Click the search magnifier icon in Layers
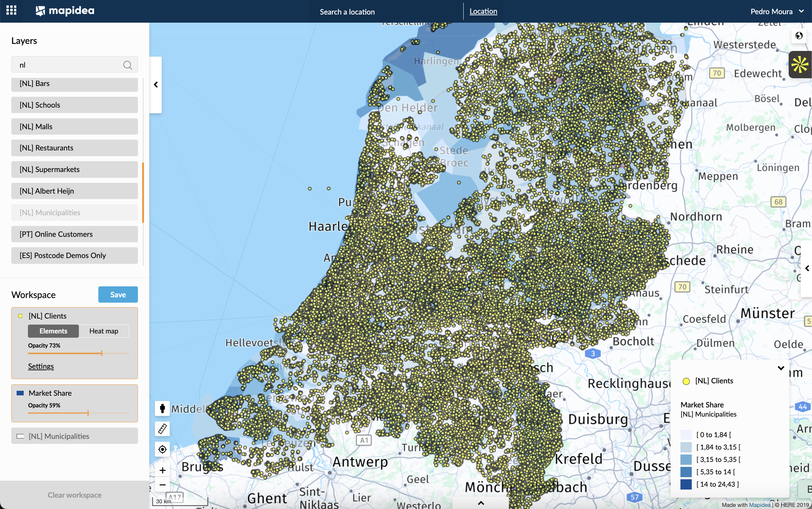This screenshot has width=812, height=509. pos(128,65)
